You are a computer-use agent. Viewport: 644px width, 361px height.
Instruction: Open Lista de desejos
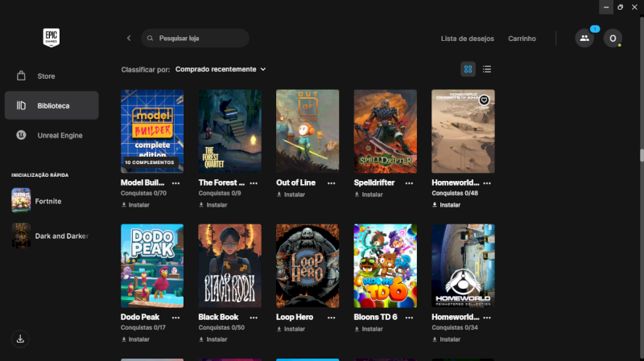coord(466,39)
